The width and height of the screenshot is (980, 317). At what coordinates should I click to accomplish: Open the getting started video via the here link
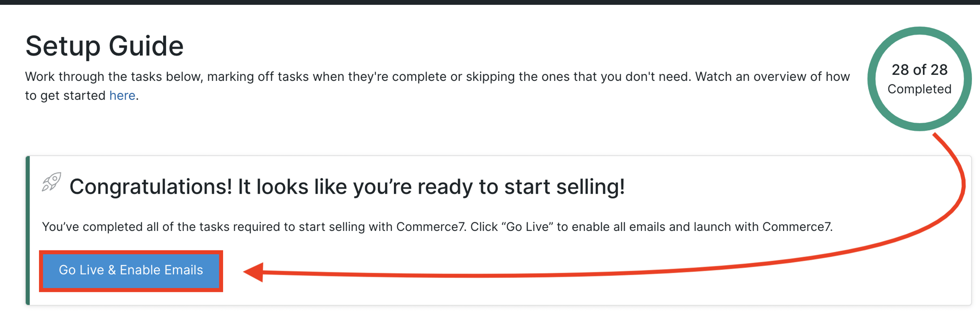click(122, 95)
